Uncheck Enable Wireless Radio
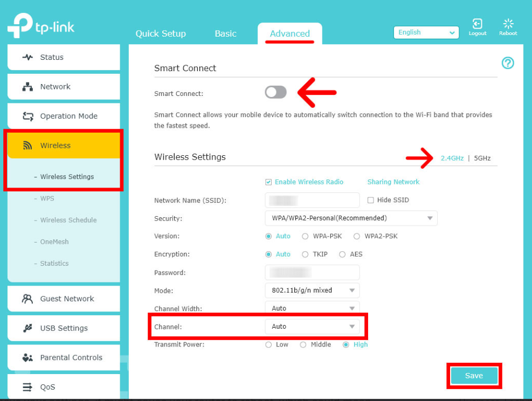The height and width of the screenshot is (401, 532). pos(268,182)
